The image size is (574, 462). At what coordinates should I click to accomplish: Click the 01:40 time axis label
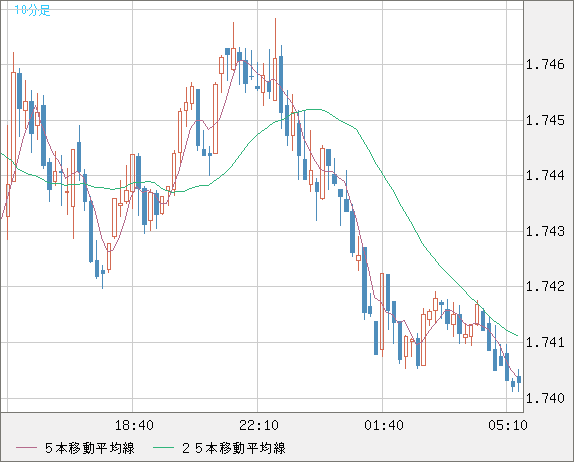(384, 425)
